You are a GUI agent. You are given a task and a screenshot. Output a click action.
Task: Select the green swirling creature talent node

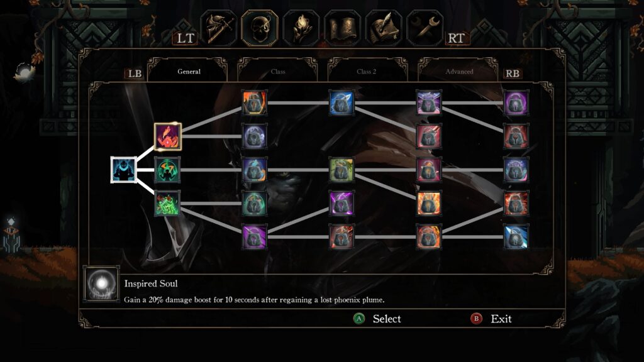[x=167, y=204]
